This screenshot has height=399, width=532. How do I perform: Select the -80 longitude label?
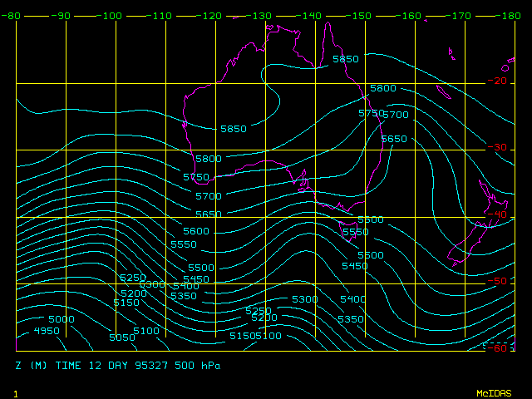click(12, 16)
